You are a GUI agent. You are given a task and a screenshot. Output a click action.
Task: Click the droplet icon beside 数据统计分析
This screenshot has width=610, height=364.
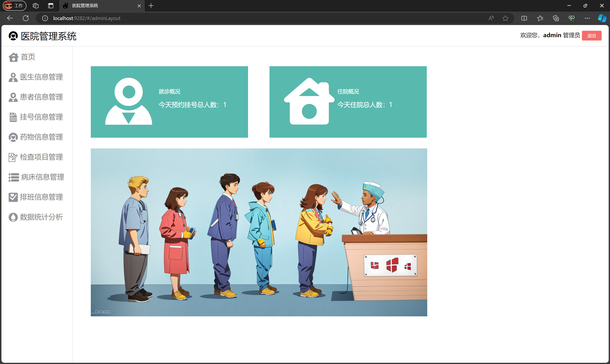[13, 217]
